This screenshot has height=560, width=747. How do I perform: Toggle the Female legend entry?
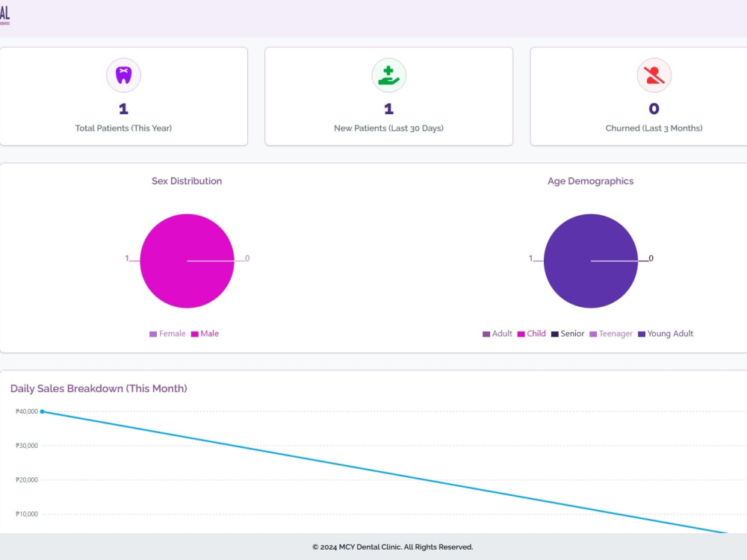(x=167, y=334)
